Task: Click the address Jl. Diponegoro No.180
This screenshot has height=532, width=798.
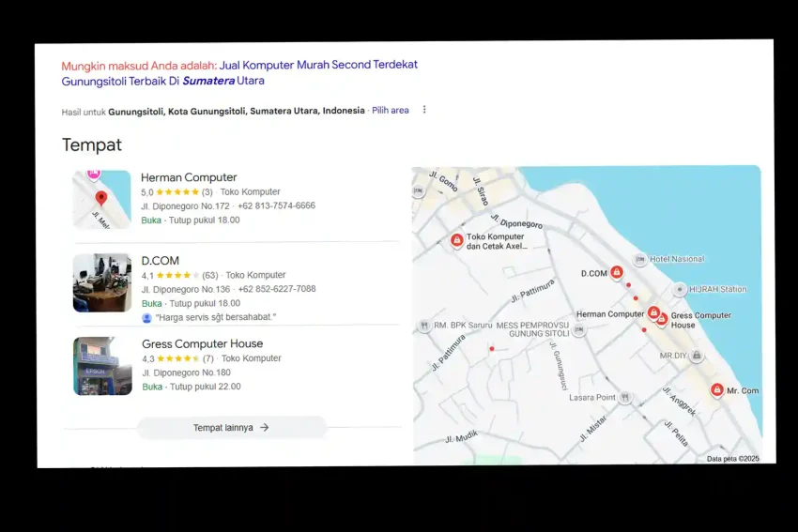Action: coord(186,372)
